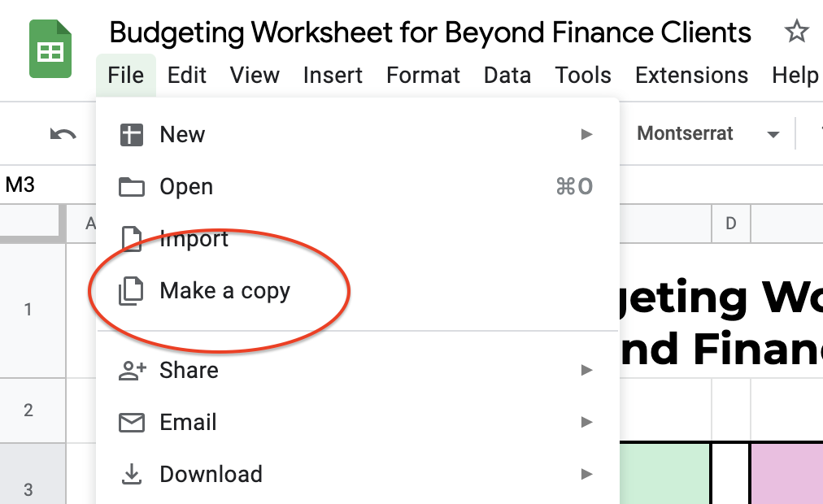Select Make a copy menu entry

pyautogui.click(x=358, y=291)
